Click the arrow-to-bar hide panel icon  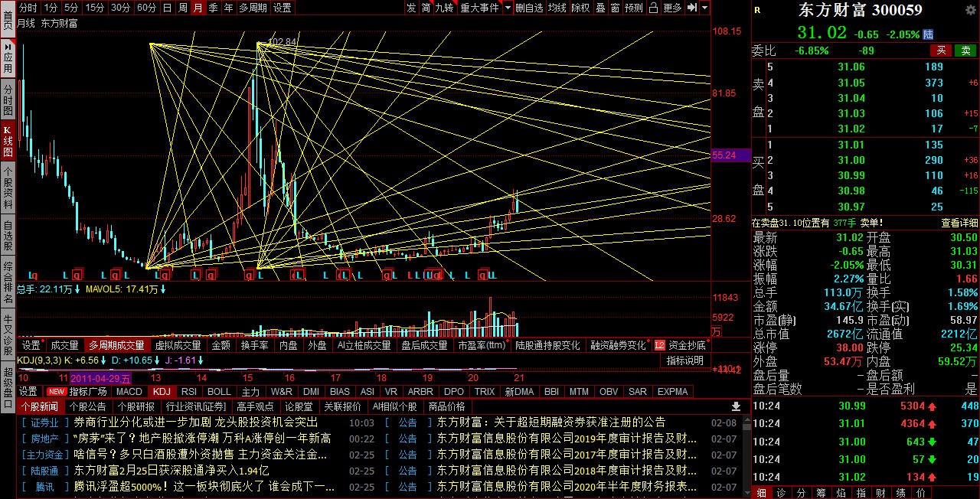pos(691,8)
